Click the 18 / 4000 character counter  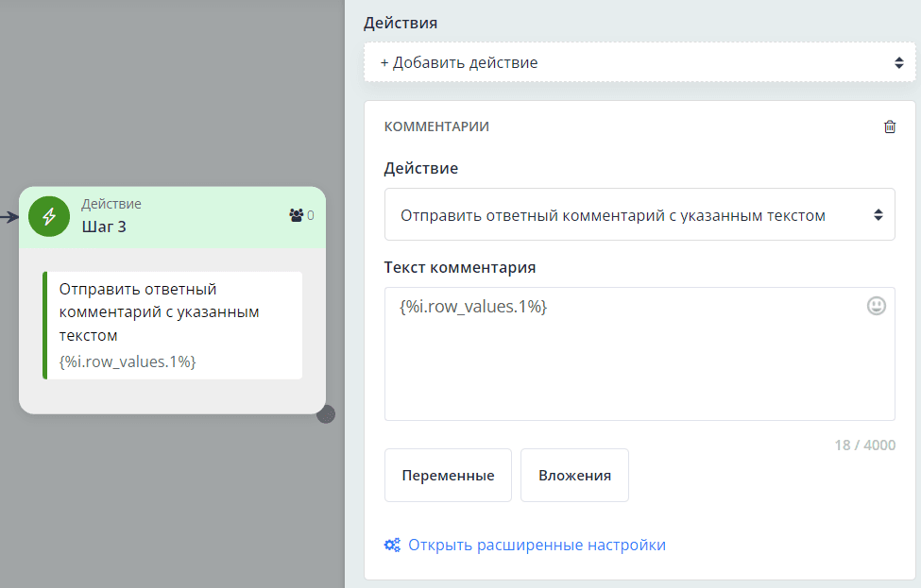tap(864, 445)
